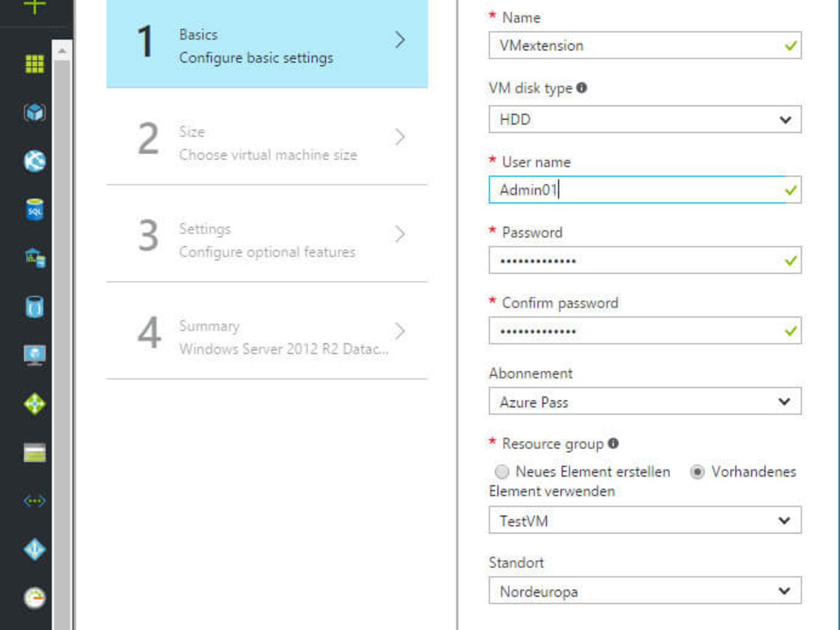Go to step 2 Size
Image resolution: width=840 pixels, height=630 pixels.
[x=267, y=141]
